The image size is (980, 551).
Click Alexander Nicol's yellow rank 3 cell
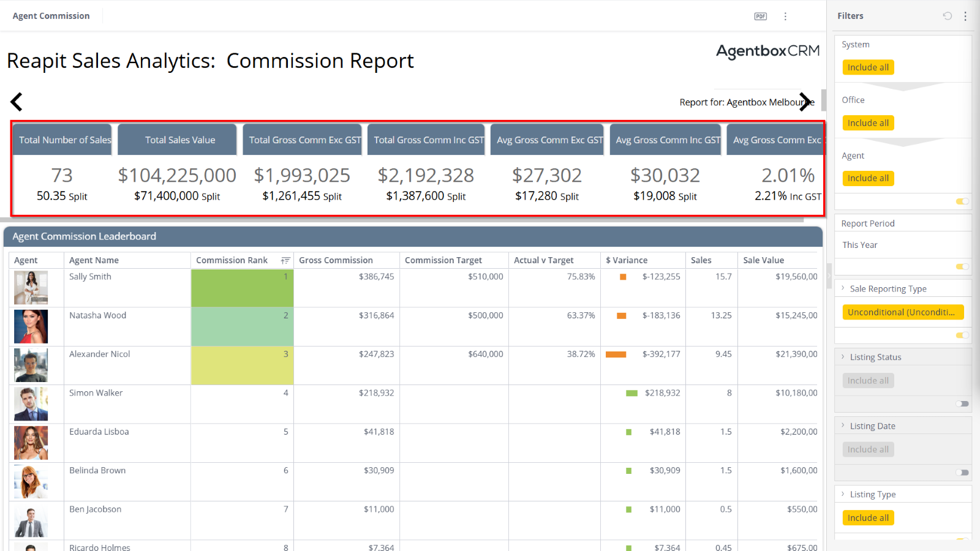pos(243,365)
